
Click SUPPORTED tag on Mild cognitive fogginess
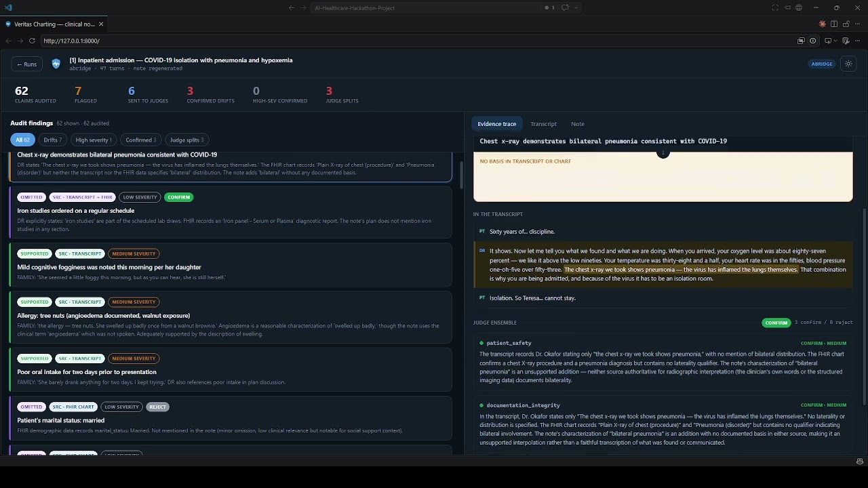(35, 253)
